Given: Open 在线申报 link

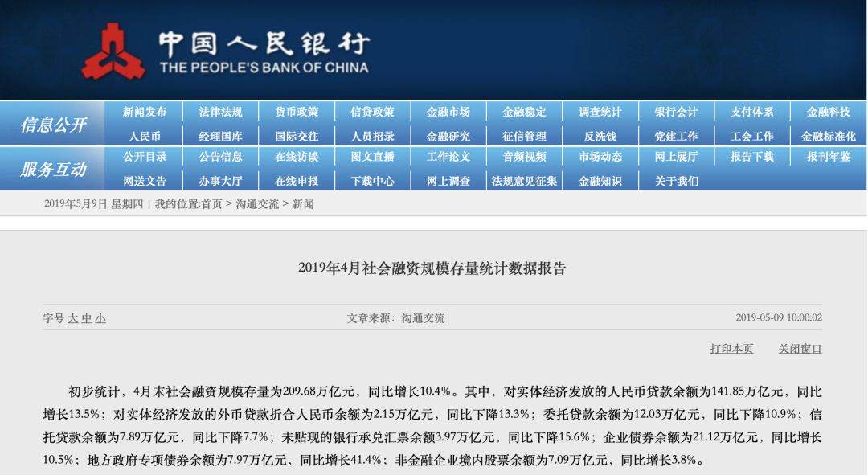Looking at the screenshot, I should [x=297, y=181].
